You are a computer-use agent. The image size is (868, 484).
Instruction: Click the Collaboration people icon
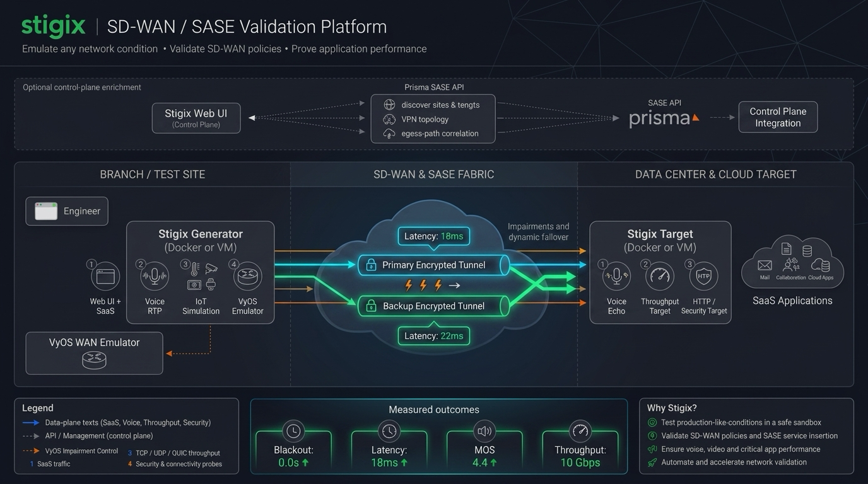point(791,265)
